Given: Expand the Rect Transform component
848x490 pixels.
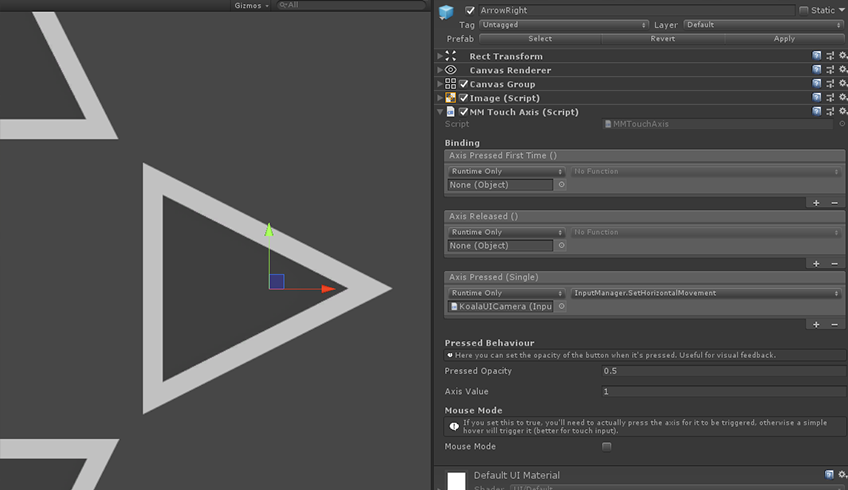Looking at the screenshot, I should pos(440,56).
